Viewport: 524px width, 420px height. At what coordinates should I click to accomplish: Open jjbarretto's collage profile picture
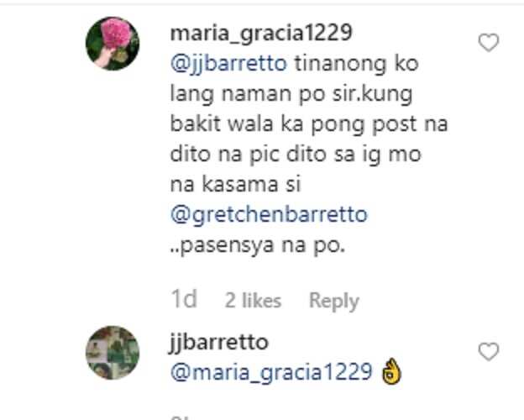(113, 353)
